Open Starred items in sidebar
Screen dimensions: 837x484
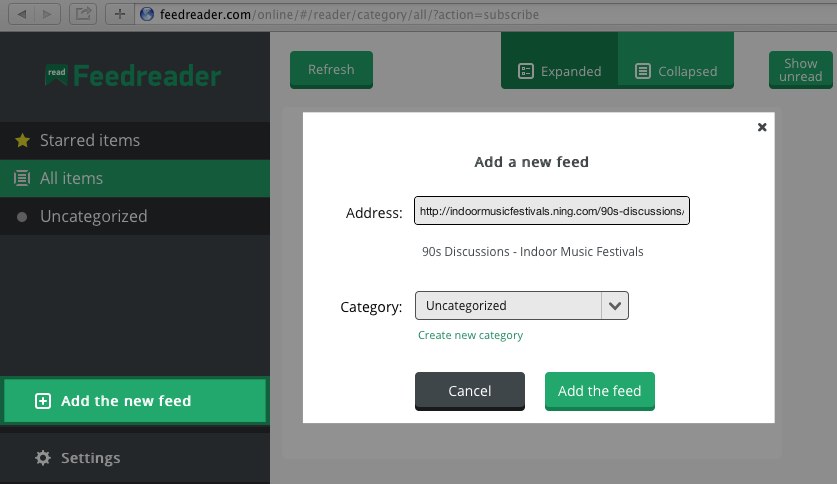point(135,140)
